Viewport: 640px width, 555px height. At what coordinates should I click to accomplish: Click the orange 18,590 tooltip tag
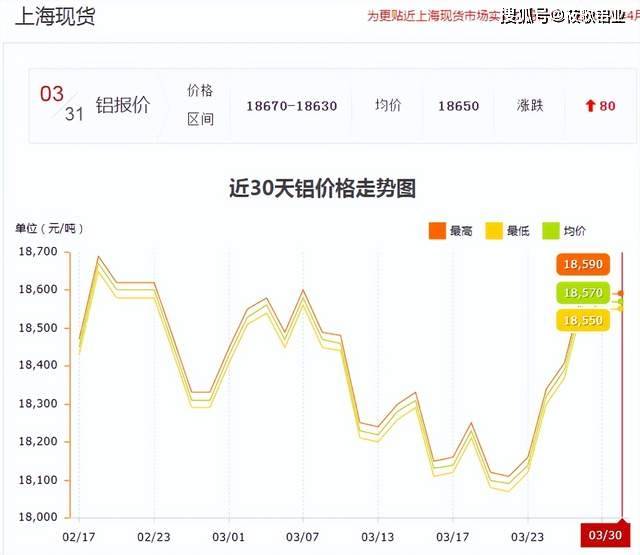[x=583, y=264]
